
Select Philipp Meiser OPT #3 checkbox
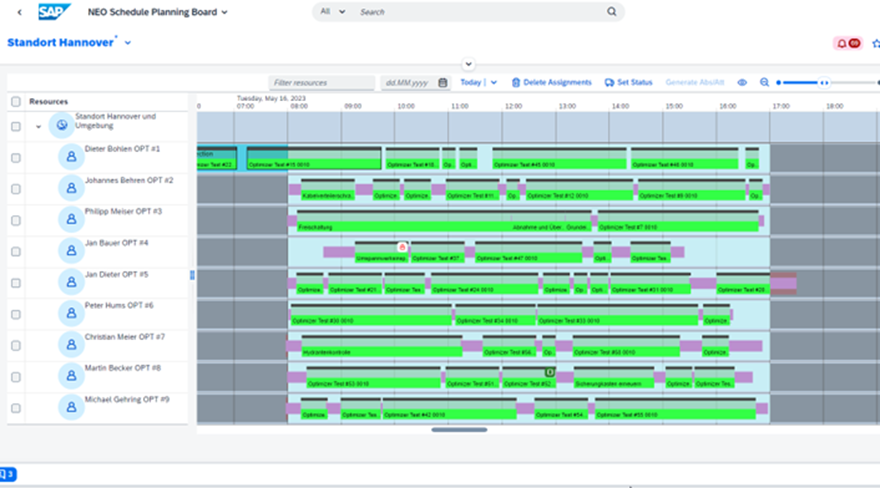pyautogui.click(x=16, y=220)
